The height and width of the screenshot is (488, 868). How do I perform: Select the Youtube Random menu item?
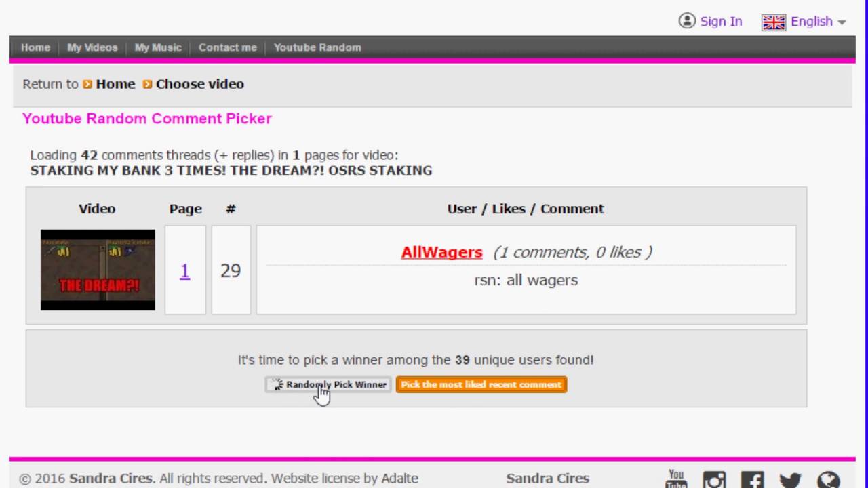pos(317,47)
